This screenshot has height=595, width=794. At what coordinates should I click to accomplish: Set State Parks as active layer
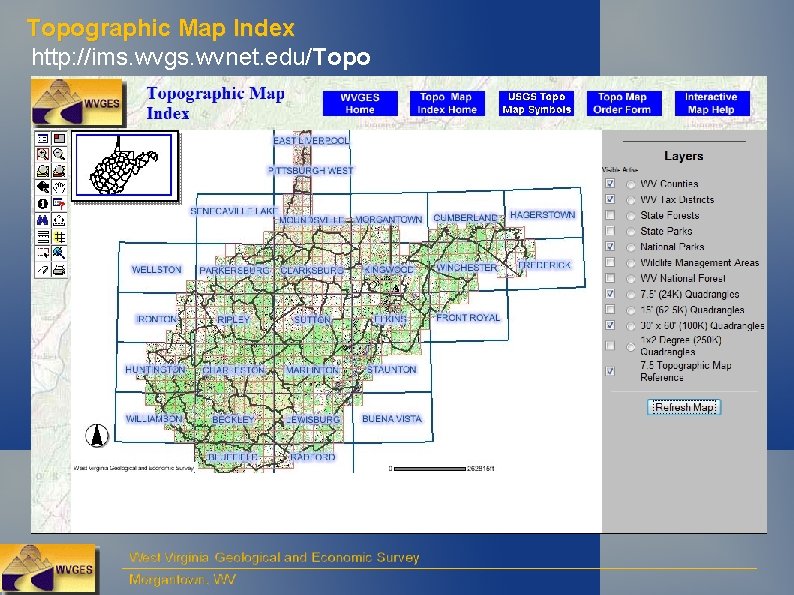[630, 231]
